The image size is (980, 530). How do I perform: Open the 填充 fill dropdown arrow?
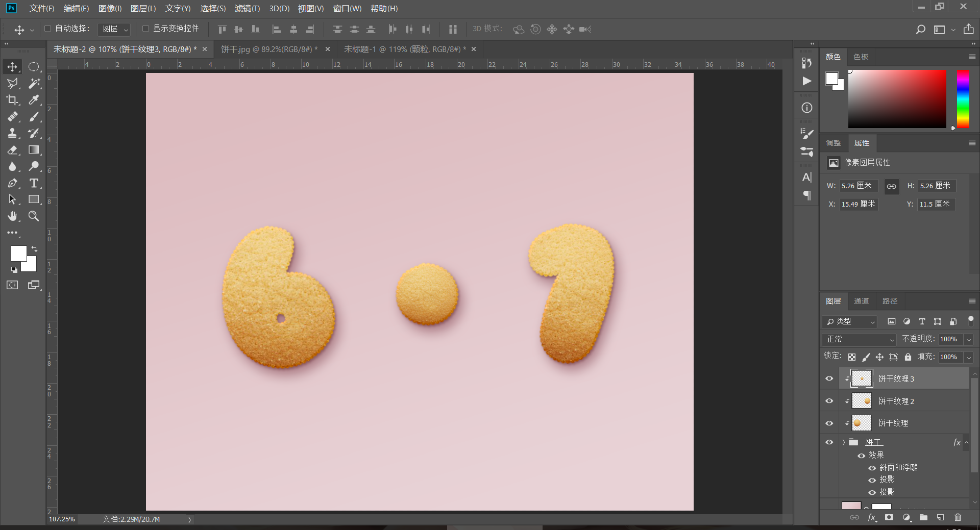[x=969, y=357]
